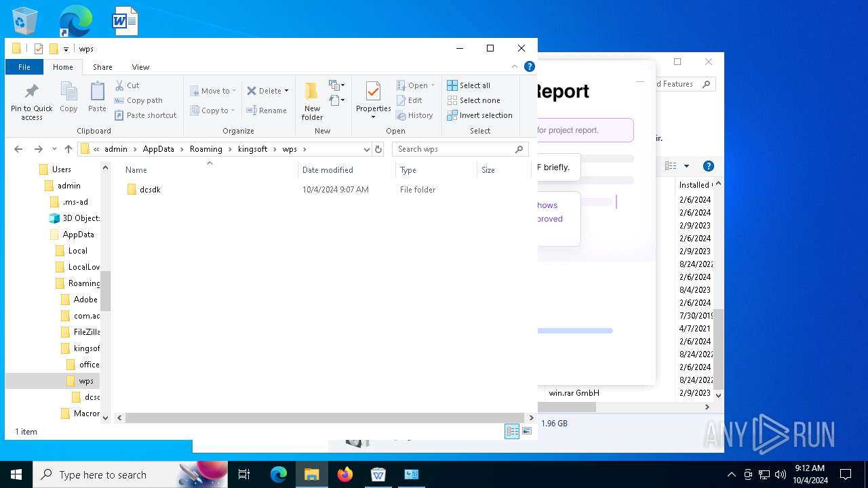
Task: Switch to Details view icon in status bar
Action: pyautogui.click(x=512, y=431)
